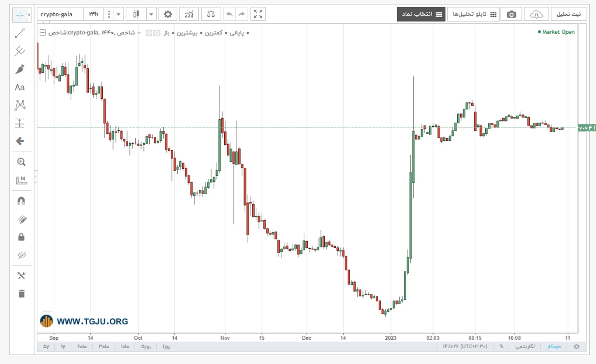This screenshot has height=364, width=596.
Task: Open the pitchfork drawing tool
Action: click(20, 51)
